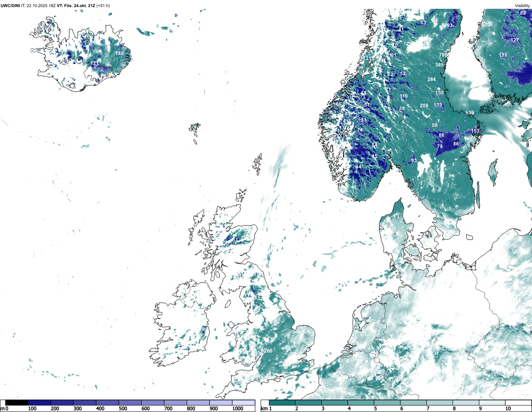Click the "155" value in Sweden

pos(440,93)
